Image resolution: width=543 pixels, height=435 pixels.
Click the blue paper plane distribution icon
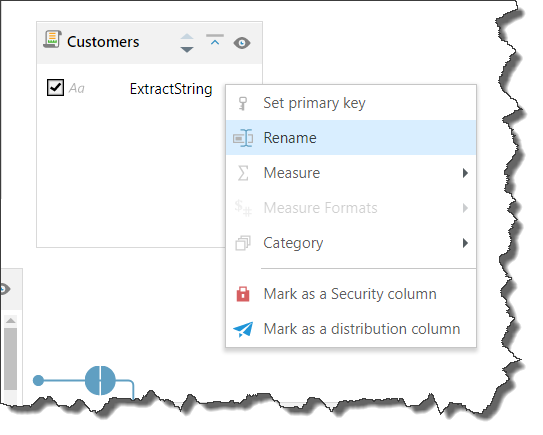(x=243, y=329)
